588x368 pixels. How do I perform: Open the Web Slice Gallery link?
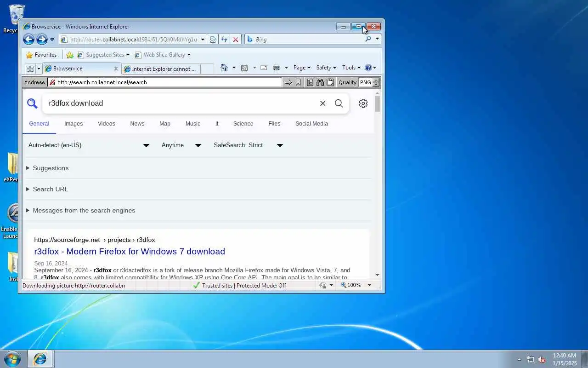point(163,55)
